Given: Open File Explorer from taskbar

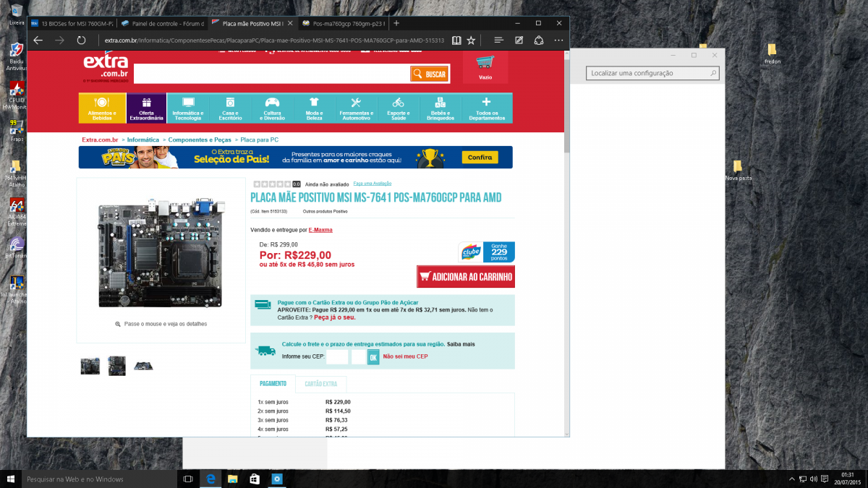Looking at the screenshot, I should click(232, 479).
